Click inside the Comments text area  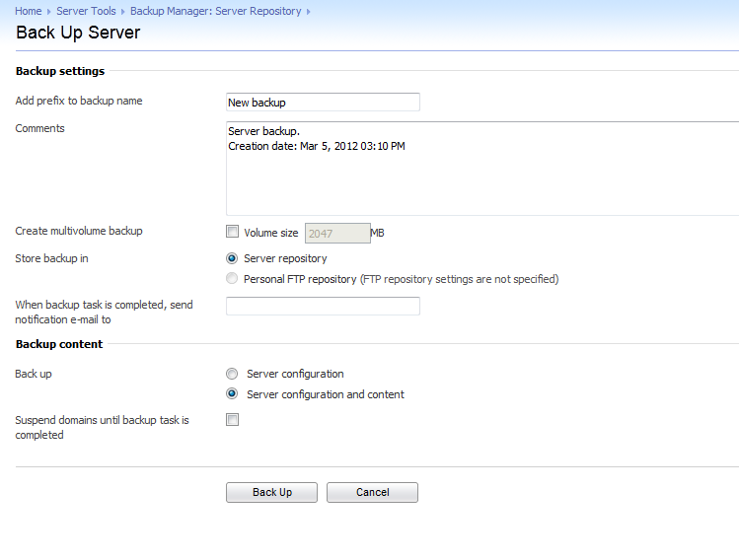tap(482, 169)
